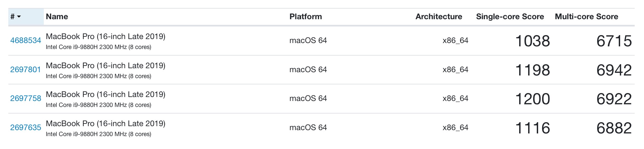Viewport: 644px width, 149px height.
Task: Click the multi-core score 6942
Action: pyautogui.click(x=614, y=70)
